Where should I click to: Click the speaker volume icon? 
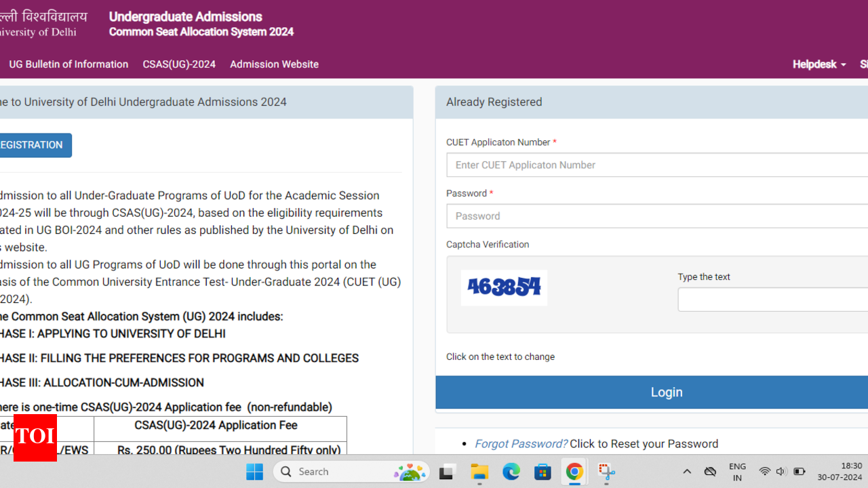point(781,472)
